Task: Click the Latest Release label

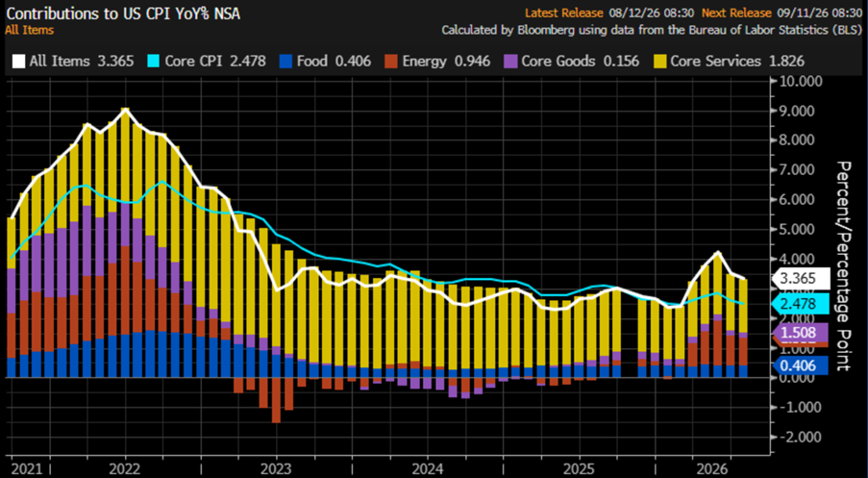Action: coord(563,13)
